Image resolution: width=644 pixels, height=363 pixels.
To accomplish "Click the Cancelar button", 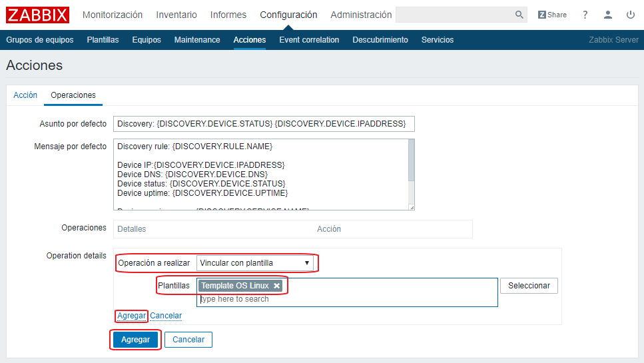I will (188, 340).
